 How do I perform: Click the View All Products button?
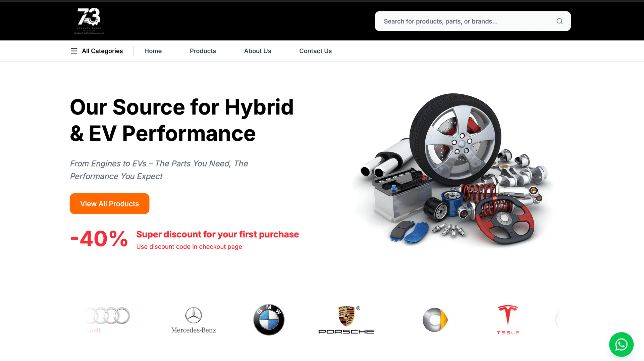pyautogui.click(x=109, y=204)
